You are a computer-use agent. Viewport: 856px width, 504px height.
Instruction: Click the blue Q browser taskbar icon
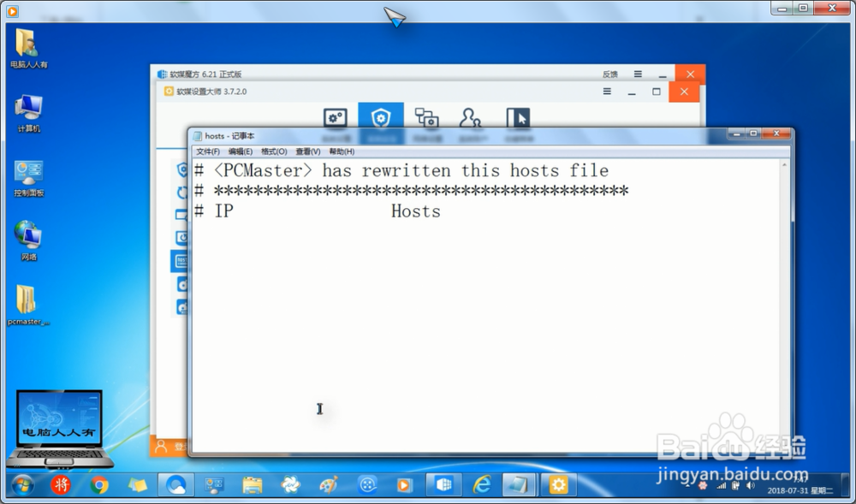[175, 485]
